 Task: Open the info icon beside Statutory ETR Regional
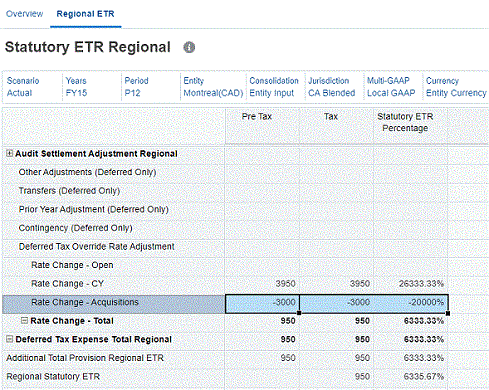189,47
